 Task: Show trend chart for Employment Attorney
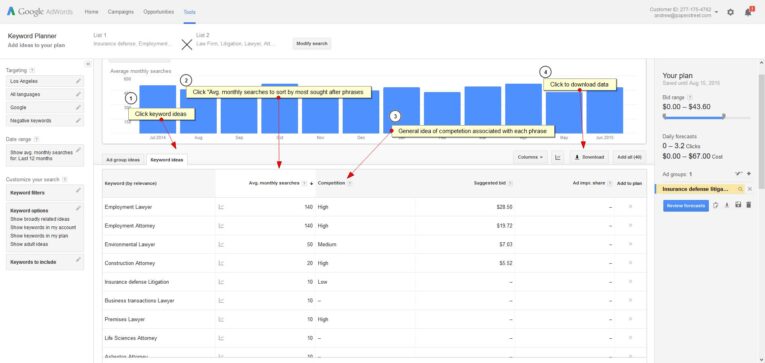tap(221, 226)
